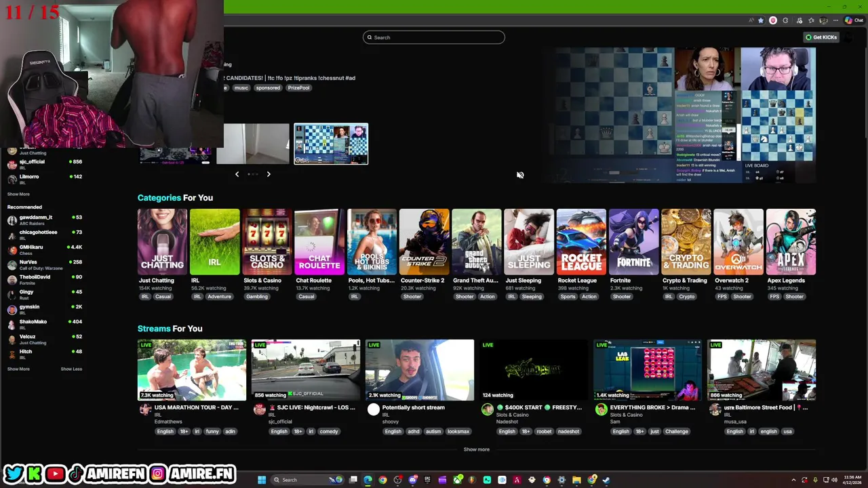Open the Epic Games Launcher from the taskbar

(427, 480)
